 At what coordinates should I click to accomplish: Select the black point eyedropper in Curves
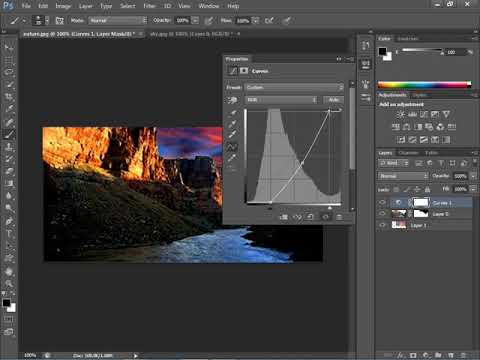[232, 113]
